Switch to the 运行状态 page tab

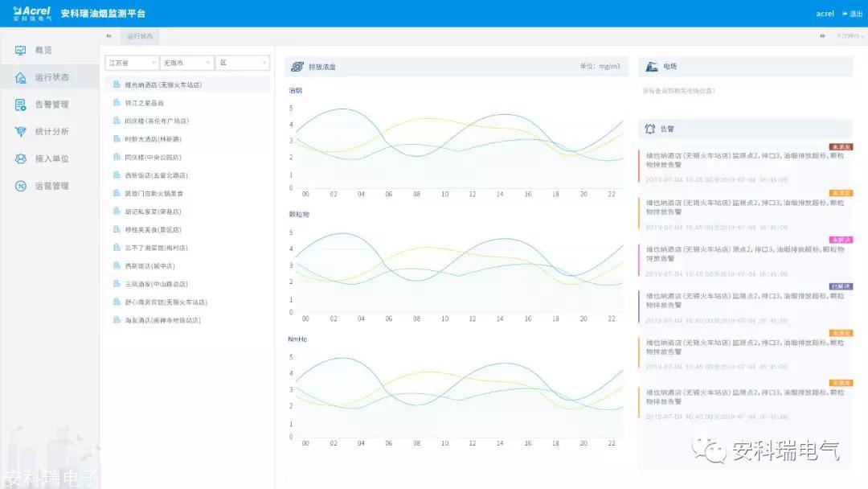[x=140, y=36]
